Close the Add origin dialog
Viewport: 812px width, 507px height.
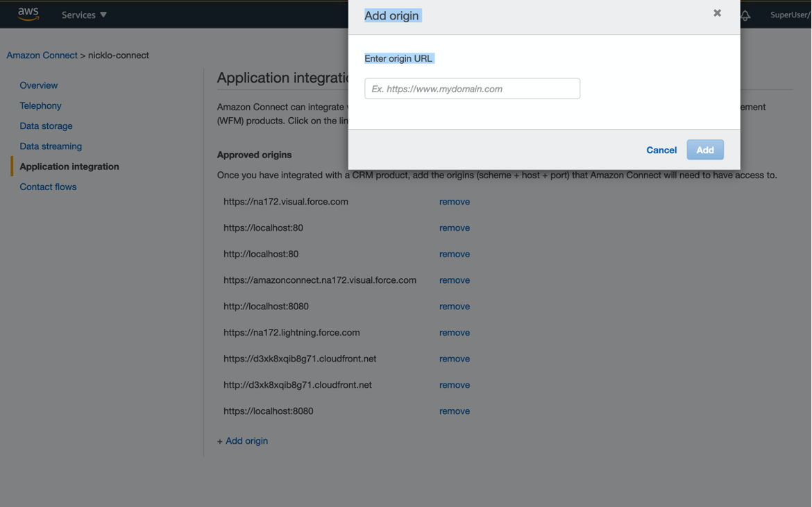coord(717,13)
